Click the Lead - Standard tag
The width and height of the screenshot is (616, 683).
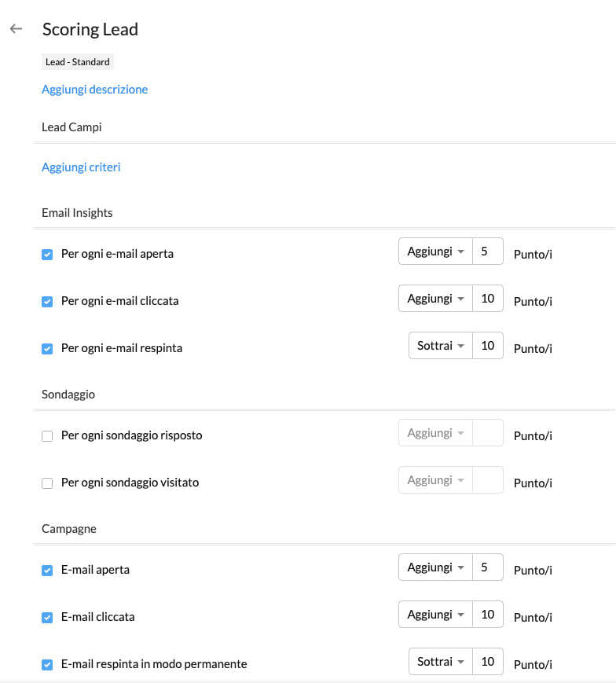click(78, 62)
